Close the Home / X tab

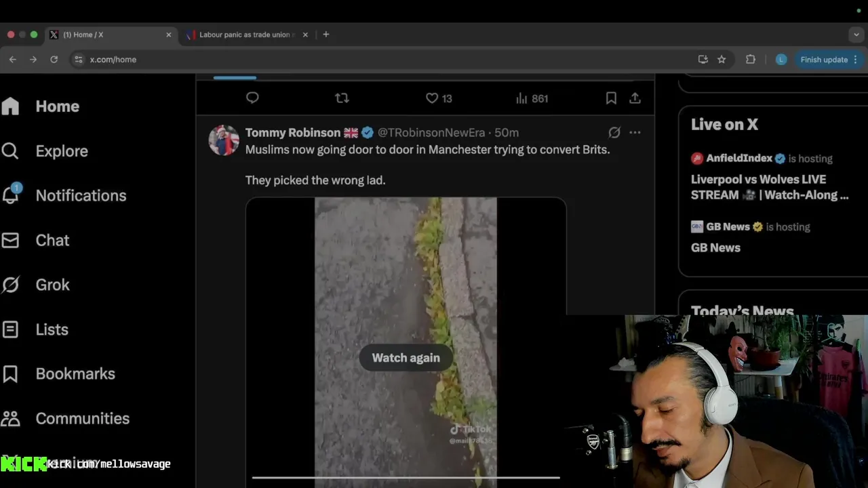tap(169, 35)
